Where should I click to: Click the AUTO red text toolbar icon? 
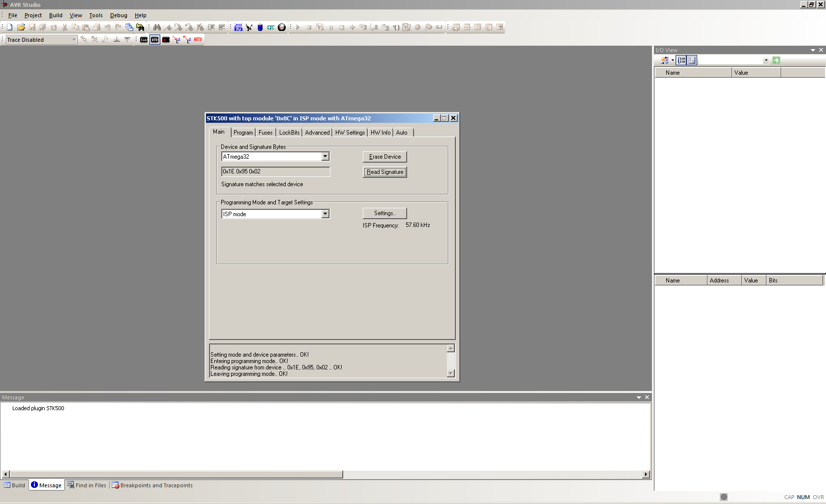tap(198, 39)
